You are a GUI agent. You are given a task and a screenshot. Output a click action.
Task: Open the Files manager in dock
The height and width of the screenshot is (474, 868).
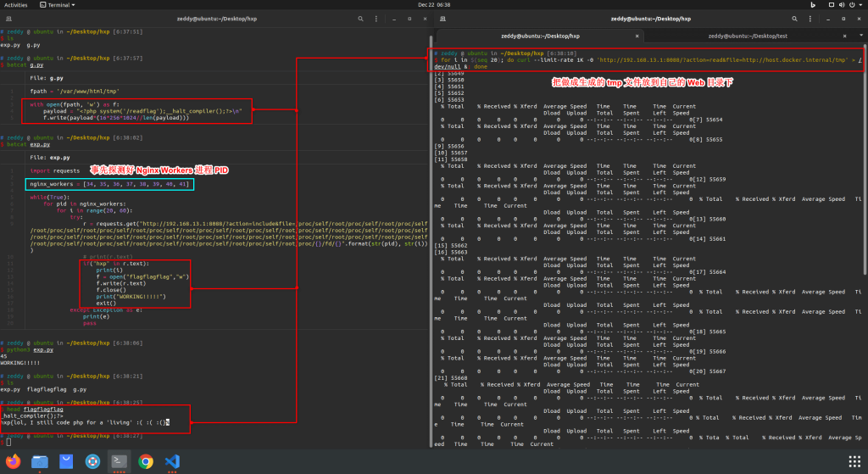click(x=40, y=461)
